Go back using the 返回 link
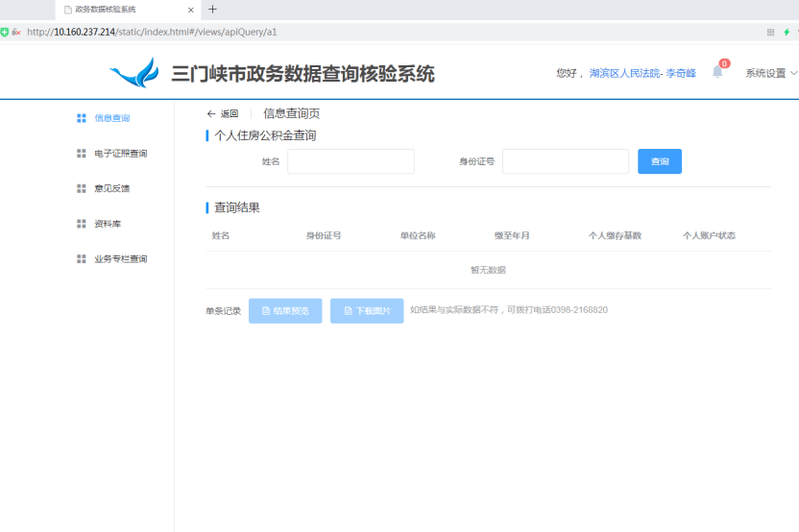 pos(223,113)
